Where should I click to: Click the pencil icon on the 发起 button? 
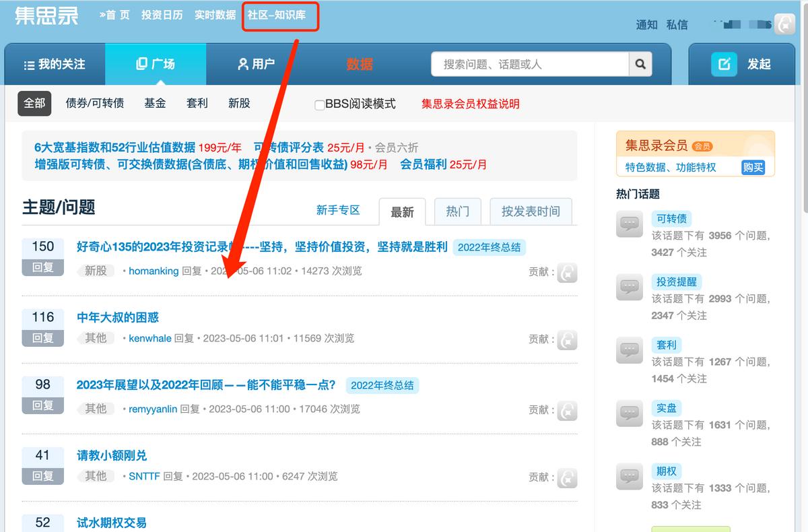click(x=725, y=64)
